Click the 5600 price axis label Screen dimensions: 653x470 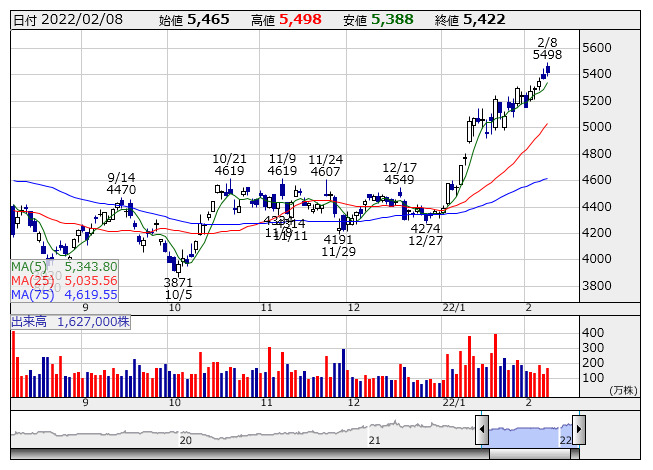pos(597,48)
